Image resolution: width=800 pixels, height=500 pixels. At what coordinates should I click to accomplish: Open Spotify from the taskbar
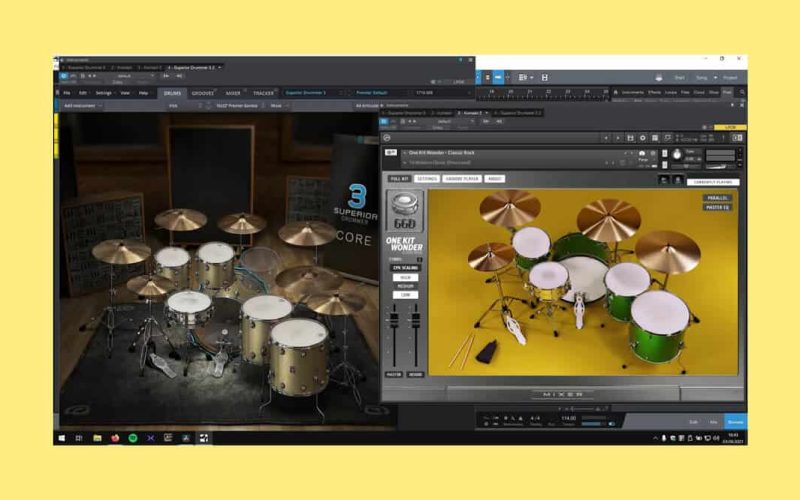(x=133, y=438)
